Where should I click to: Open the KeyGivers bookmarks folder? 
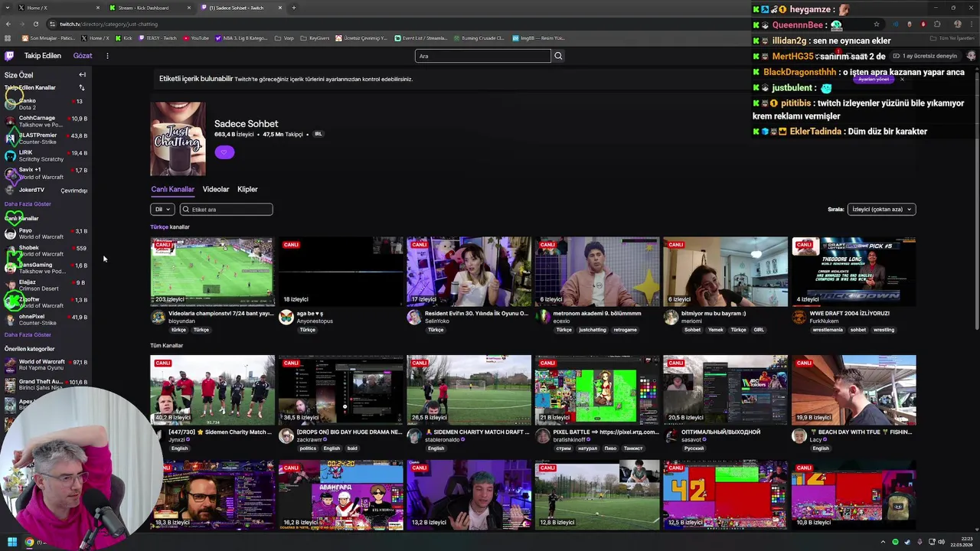click(315, 37)
